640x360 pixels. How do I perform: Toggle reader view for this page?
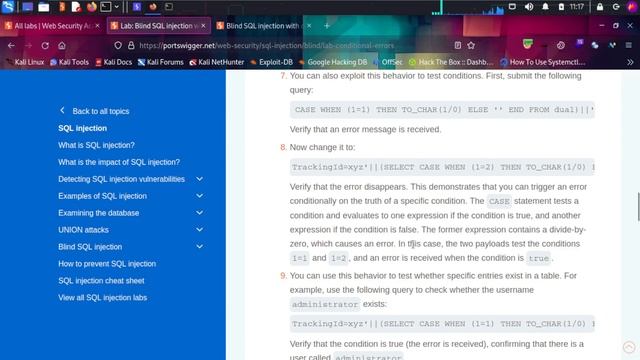pyautogui.click(x=458, y=45)
